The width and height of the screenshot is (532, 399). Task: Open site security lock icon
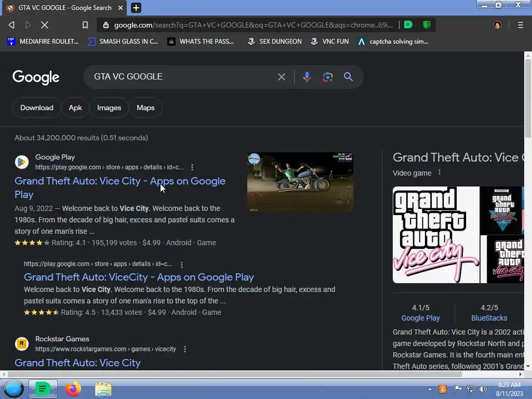pos(106,25)
